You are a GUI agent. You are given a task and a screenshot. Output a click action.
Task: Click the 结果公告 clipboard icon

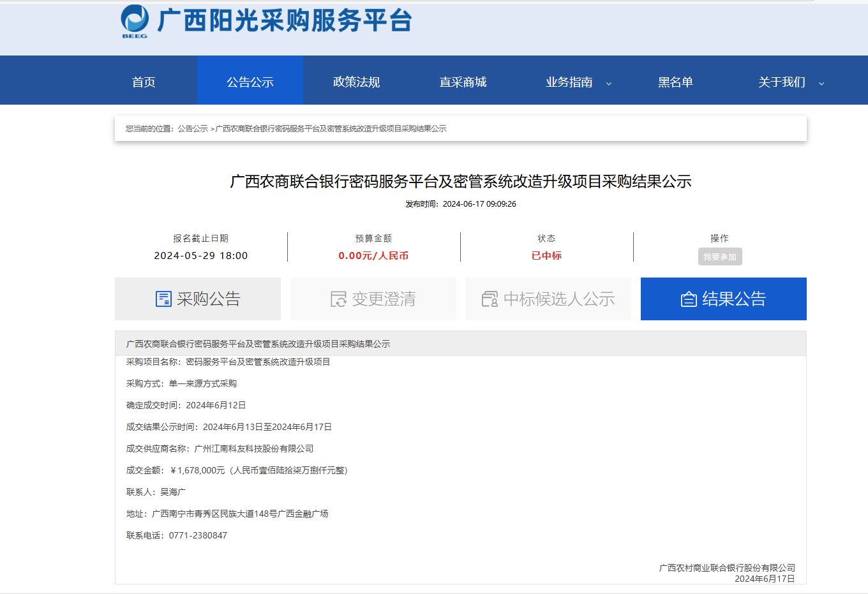coord(689,299)
